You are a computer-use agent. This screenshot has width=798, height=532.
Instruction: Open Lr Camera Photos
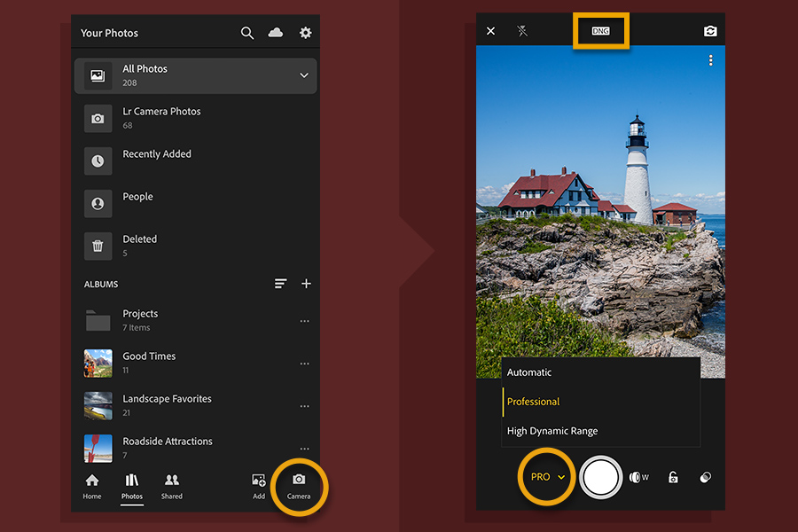[x=195, y=118]
